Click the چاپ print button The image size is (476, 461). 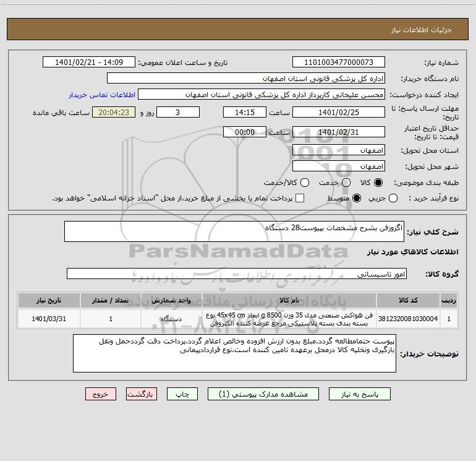[182, 394]
